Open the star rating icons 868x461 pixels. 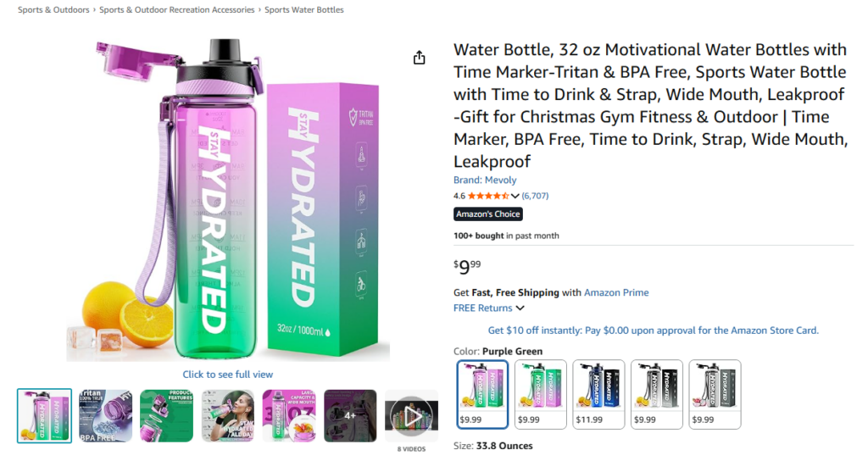(x=488, y=196)
